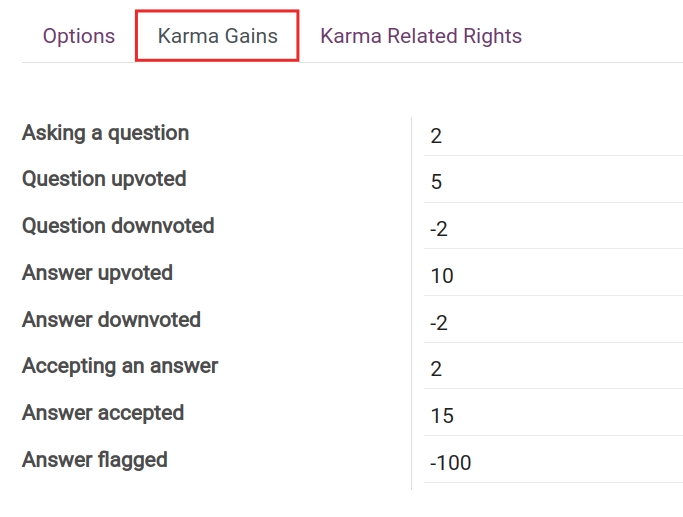Click the 'Answer accepted' label

coord(103,413)
